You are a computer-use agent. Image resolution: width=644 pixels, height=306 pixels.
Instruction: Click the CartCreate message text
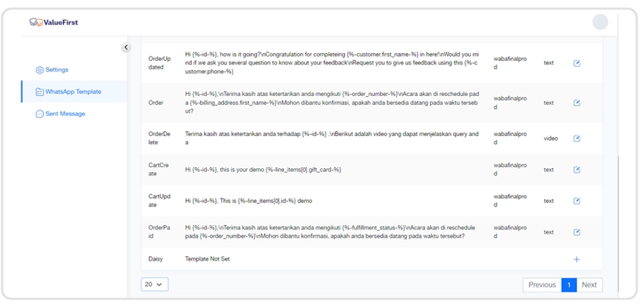[x=263, y=170]
